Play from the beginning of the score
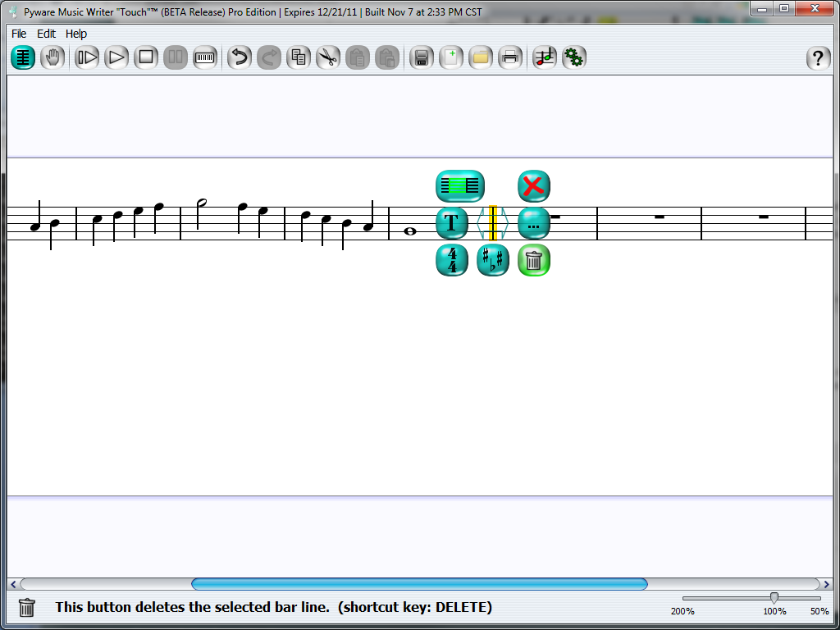 [87, 57]
